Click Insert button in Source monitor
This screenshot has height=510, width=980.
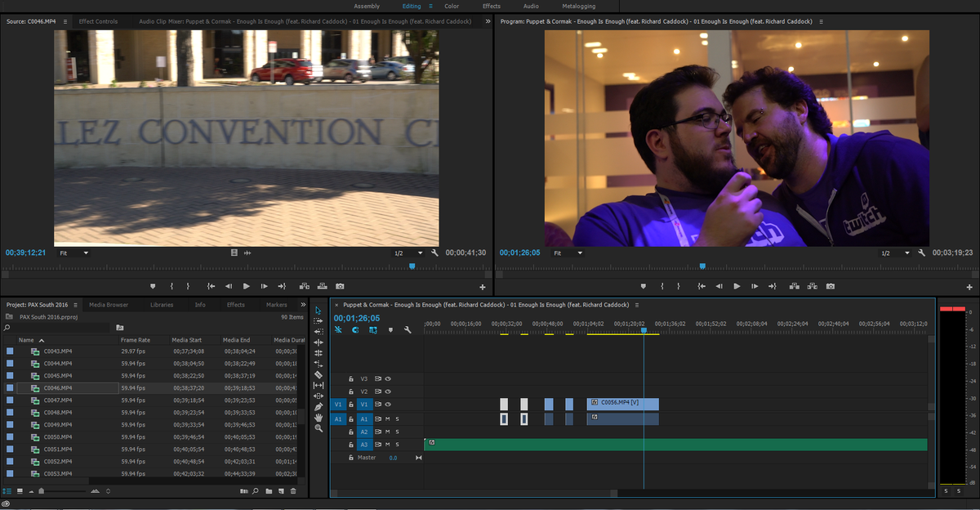coord(304,286)
